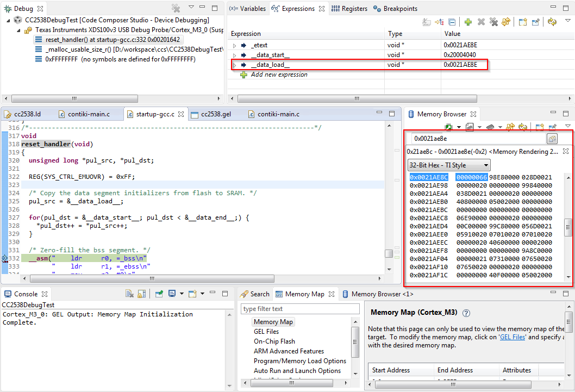The width and height of the screenshot is (575, 392).
Task: Click Remove All Expressions double-X icon
Action: coord(493,22)
